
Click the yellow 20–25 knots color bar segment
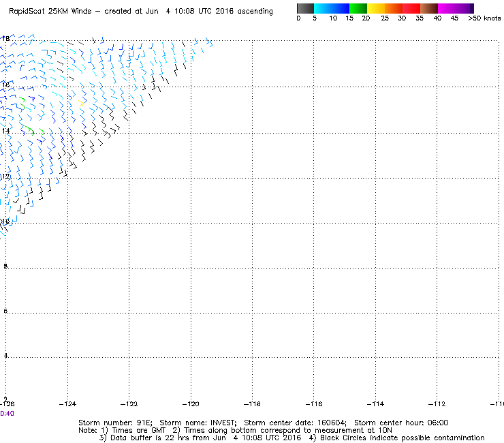tap(376, 8)
